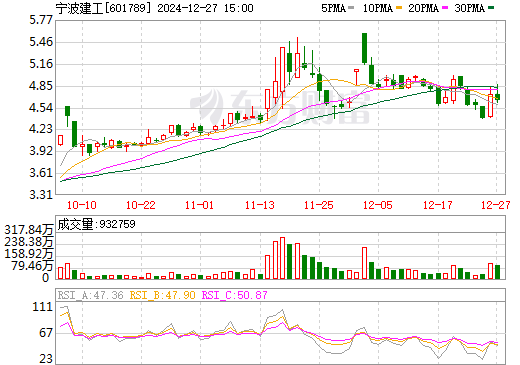Click price axis label 5.16
The image size is (520, 365).
41,64
